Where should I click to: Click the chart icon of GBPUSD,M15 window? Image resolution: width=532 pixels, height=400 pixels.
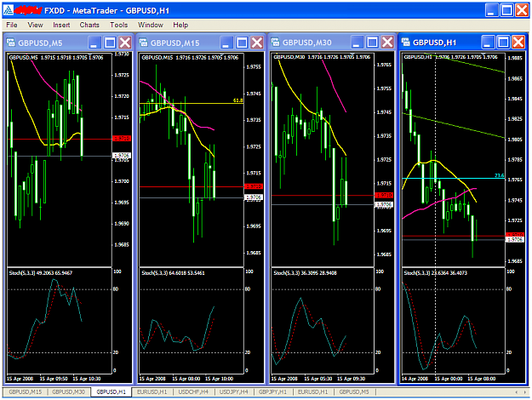tap(143, 43)
